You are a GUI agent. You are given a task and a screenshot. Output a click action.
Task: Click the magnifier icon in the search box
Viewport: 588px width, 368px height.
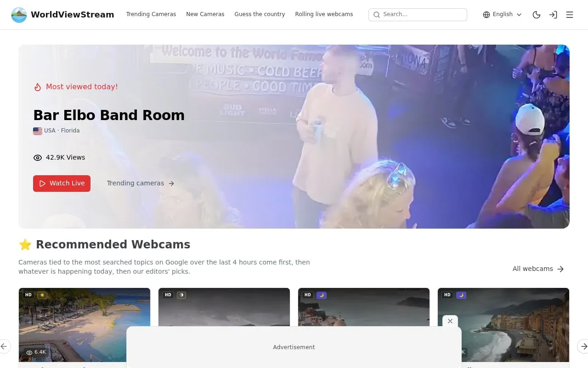point(377,15)
